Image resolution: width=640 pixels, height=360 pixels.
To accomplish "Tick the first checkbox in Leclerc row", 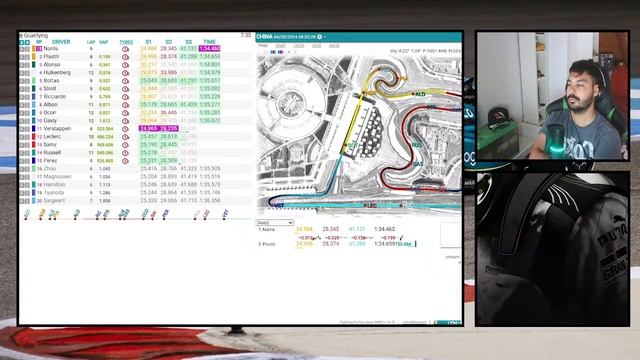I will (22, 137).
